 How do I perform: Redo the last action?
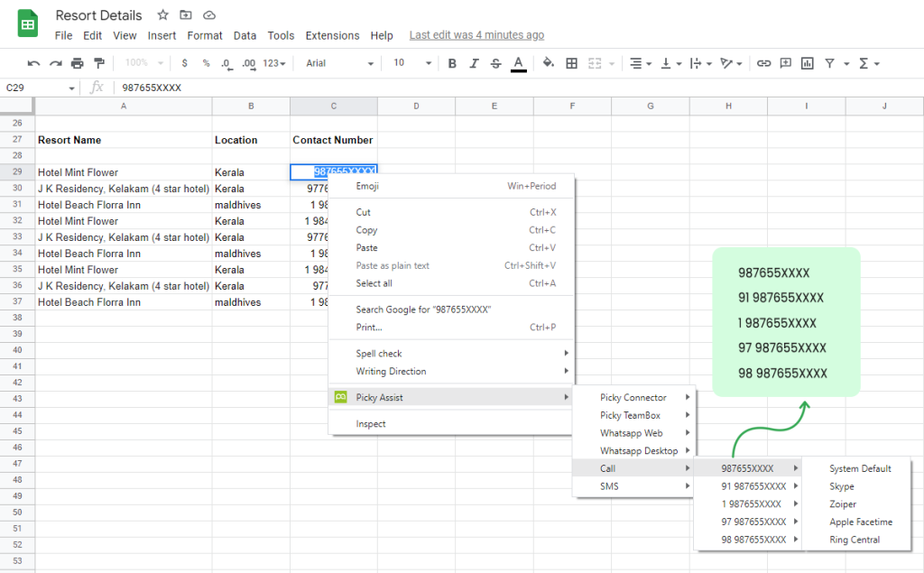(55, 63)
